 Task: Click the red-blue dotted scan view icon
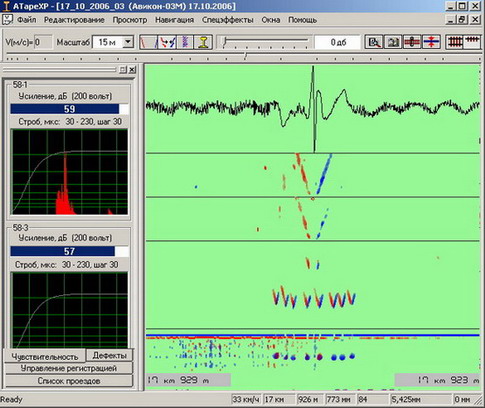(167, 42)
